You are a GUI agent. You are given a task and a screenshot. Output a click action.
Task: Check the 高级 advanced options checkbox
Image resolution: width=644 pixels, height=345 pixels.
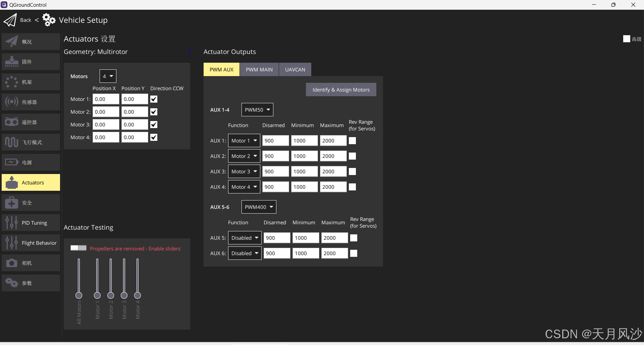click(627, 39)
